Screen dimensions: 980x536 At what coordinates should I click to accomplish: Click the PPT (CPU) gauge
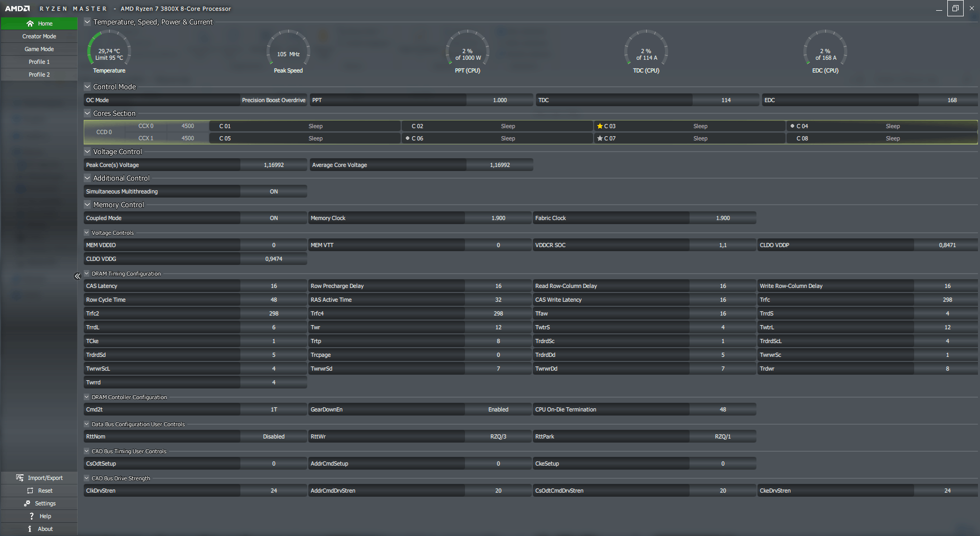click(468, 52)
